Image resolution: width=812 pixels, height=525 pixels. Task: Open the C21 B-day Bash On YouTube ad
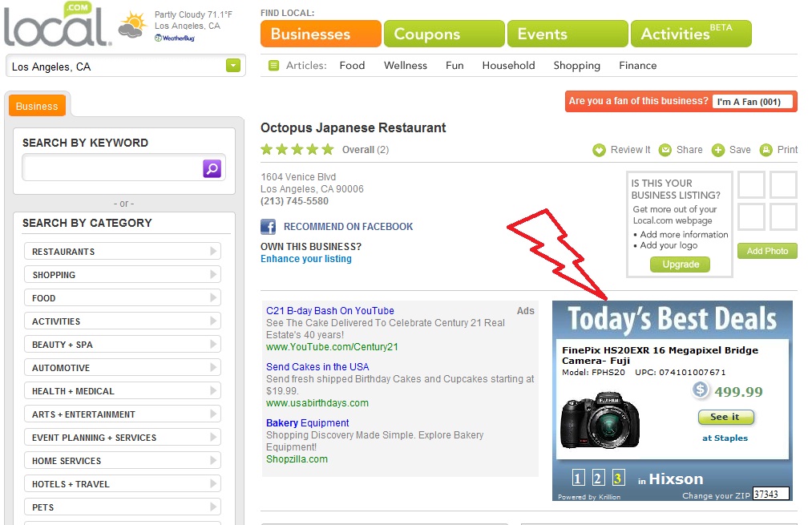tap(330, 311)
